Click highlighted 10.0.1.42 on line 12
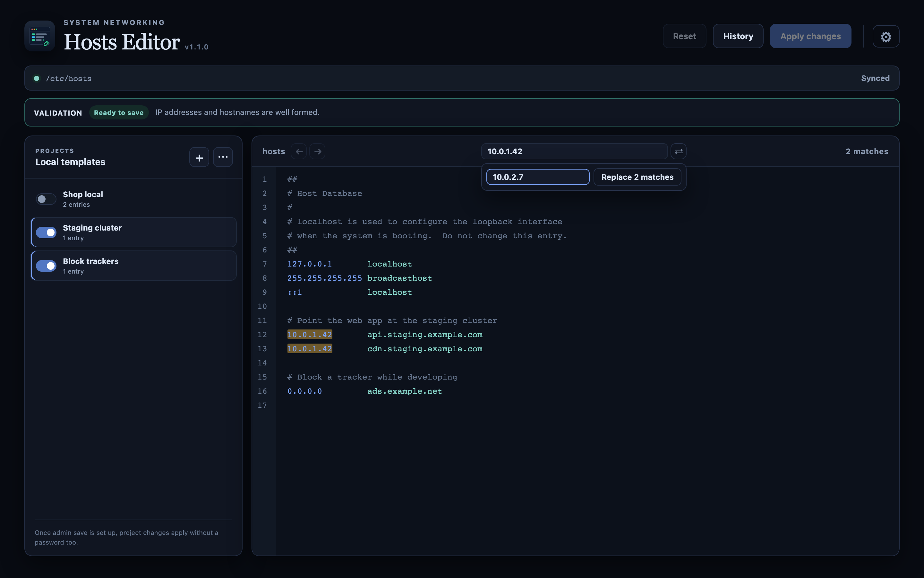The height and width of the screenshot is (578, 924). pos(310,335)
